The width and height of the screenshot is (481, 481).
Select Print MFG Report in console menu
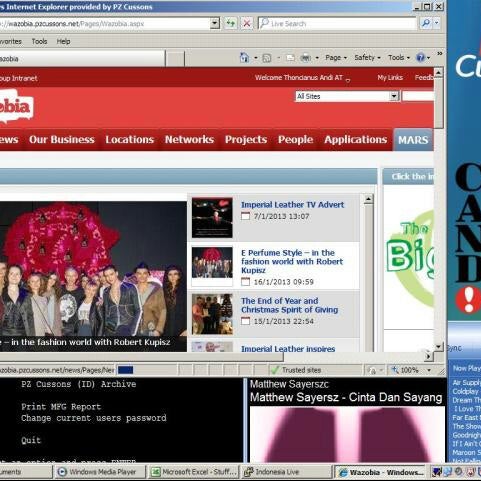point(61,407)
